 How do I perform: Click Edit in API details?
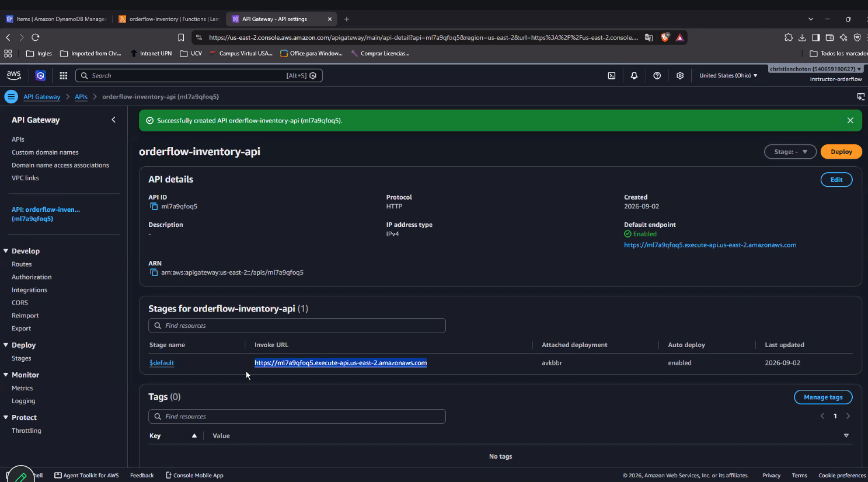836,180
